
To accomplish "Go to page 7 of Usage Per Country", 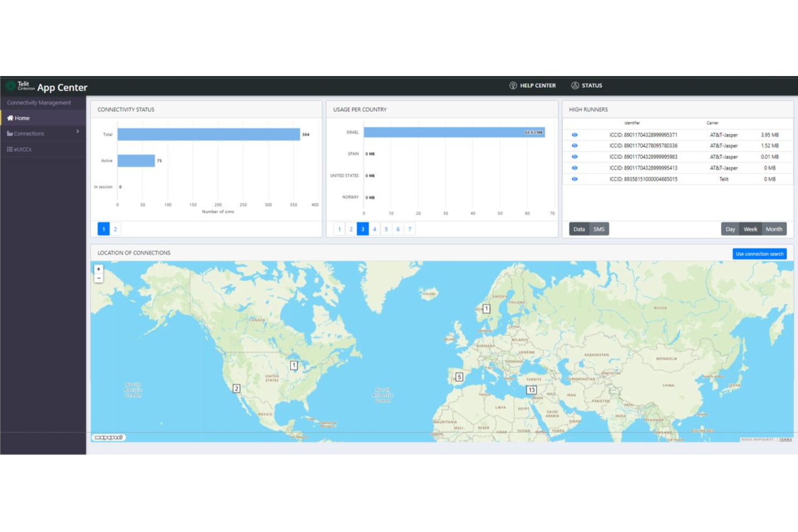I will coord(410,229).
